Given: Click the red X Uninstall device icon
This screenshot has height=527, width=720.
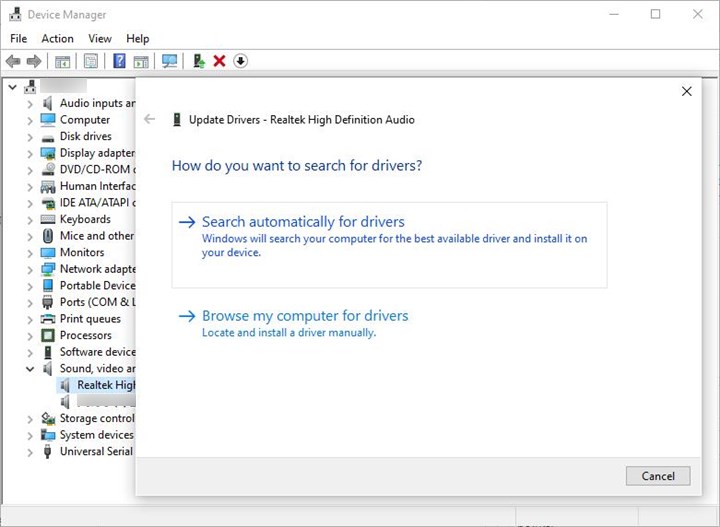Looking at the screenshot, I should pos(219,61).
